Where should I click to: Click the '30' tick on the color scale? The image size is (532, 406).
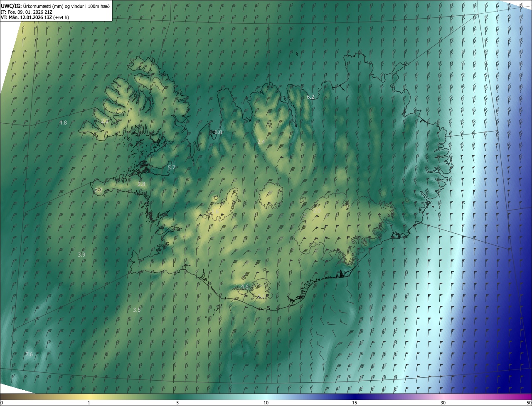(443, 403)
